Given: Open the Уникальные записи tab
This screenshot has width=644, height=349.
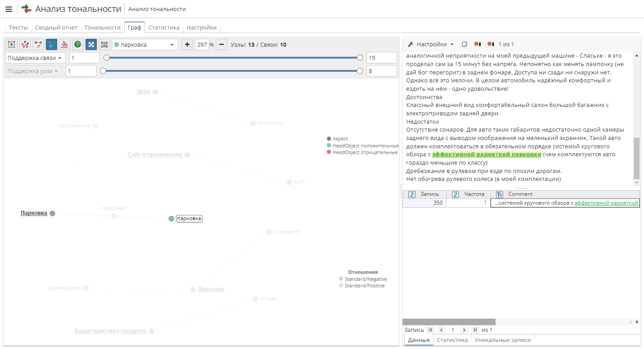Looking at the screenshot, I should coord(503,340).
